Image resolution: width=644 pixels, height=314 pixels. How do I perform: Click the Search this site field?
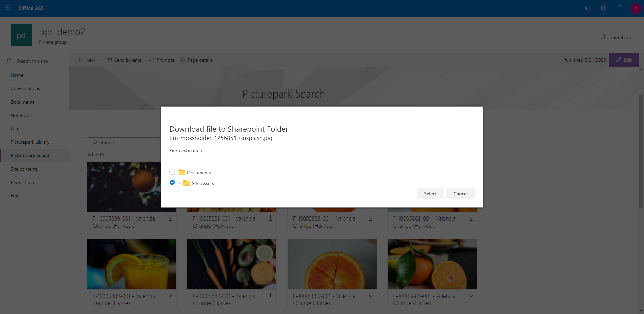[x=35, y=61]
